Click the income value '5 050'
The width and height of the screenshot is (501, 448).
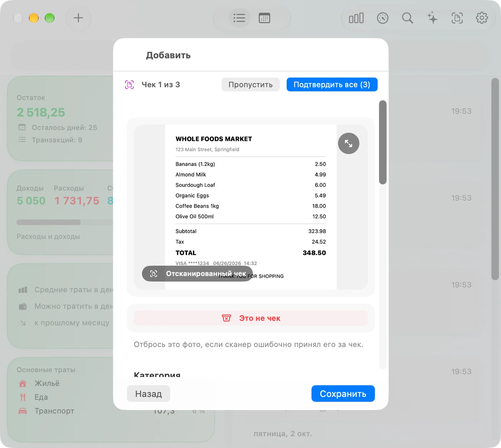click(x=31, y=201)
